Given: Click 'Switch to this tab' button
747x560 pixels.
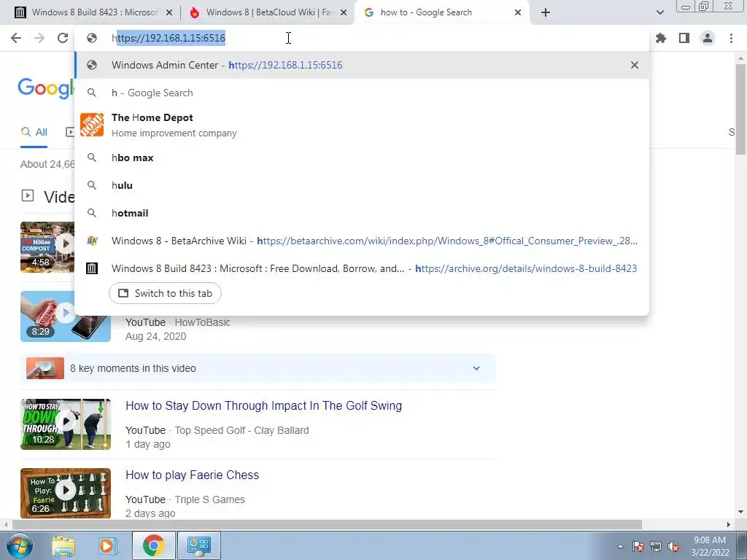Looking at the screenshot, I should pos(165,293).
